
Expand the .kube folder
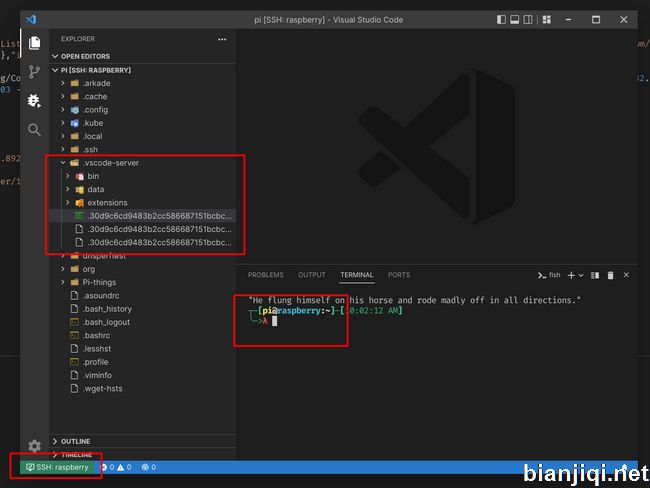click(x=143, y=123)
